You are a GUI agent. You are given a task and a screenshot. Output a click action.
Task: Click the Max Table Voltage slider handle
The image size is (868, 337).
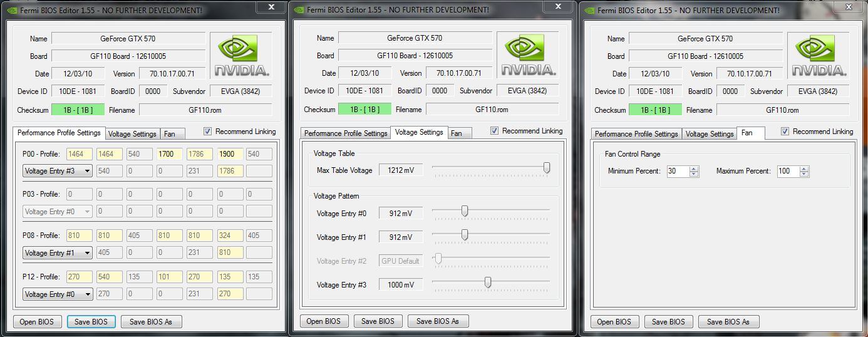547,168
